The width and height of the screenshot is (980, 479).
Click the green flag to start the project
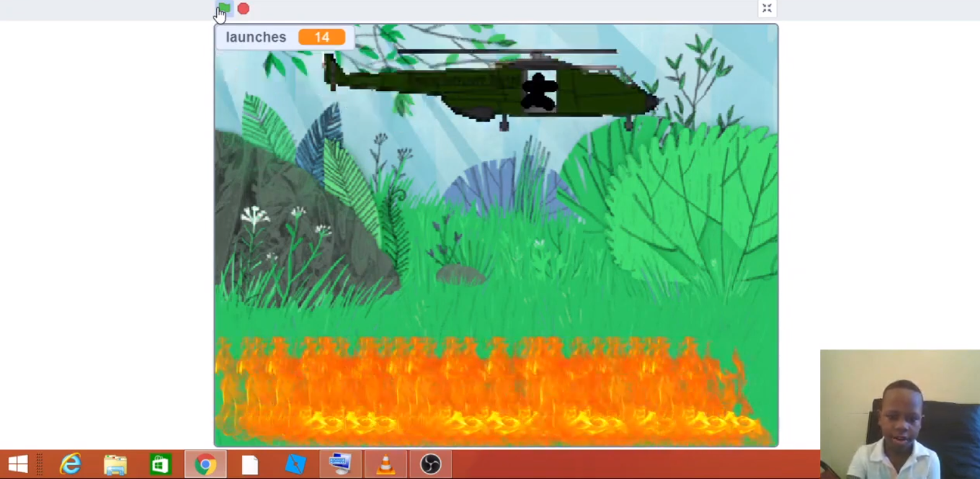225,9
